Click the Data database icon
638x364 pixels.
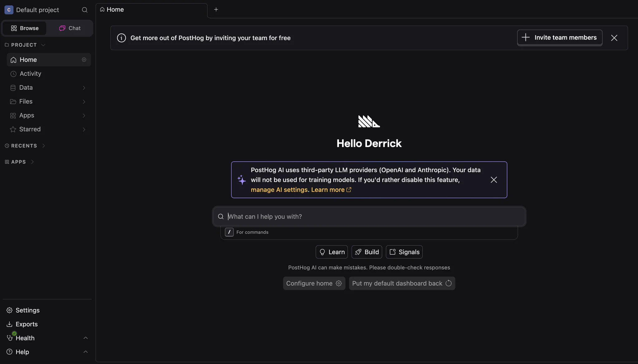[x=13, y=88]
